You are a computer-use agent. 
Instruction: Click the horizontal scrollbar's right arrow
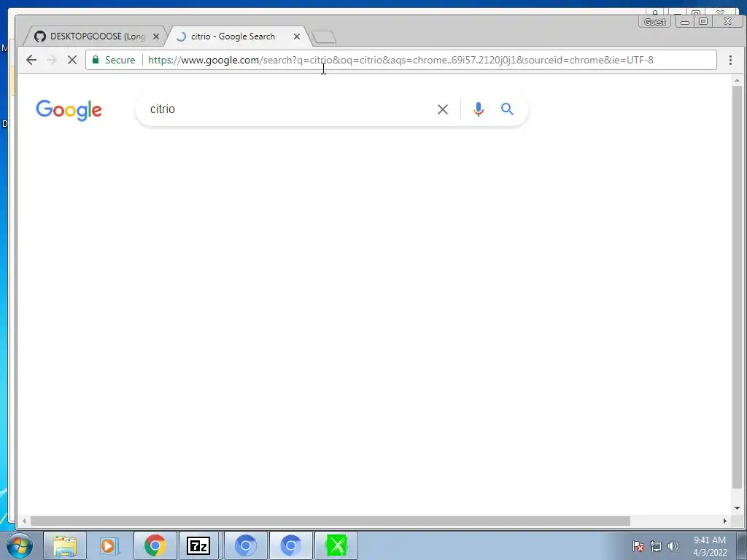point(725,521)
